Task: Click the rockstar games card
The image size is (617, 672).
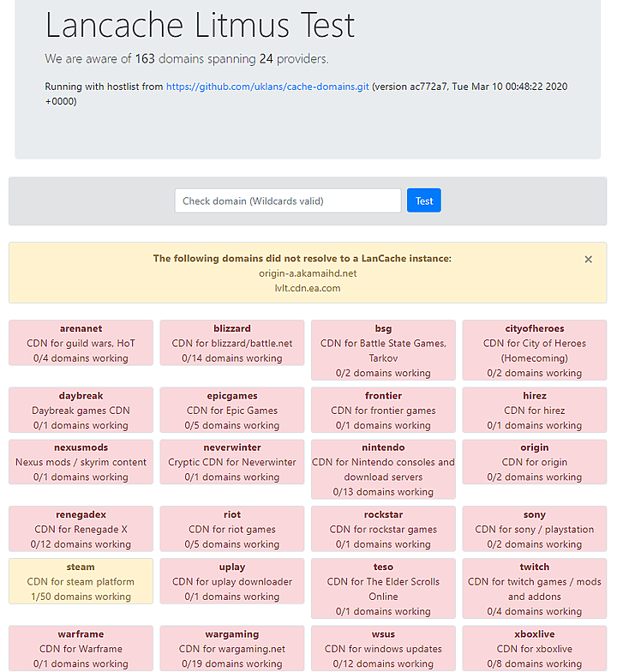Action: [384, 529]
